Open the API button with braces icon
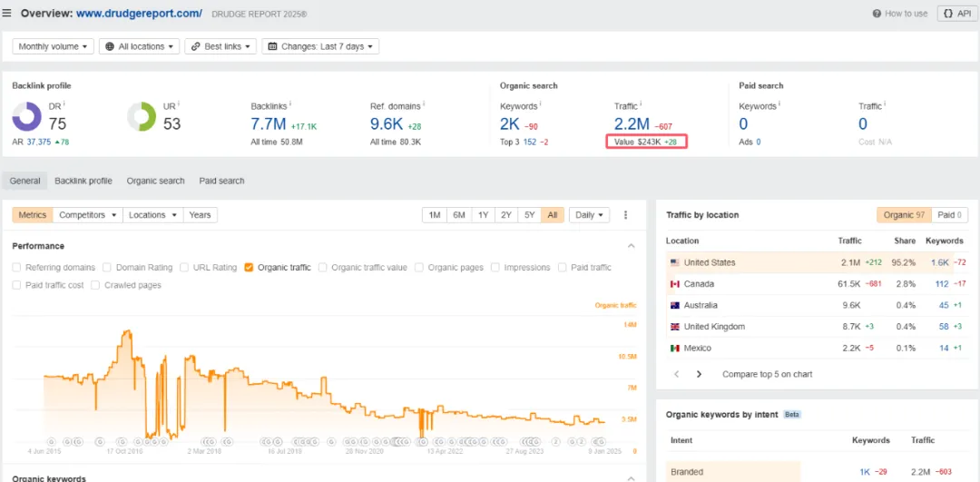The image size is (980, 482). tap(957, 13)
